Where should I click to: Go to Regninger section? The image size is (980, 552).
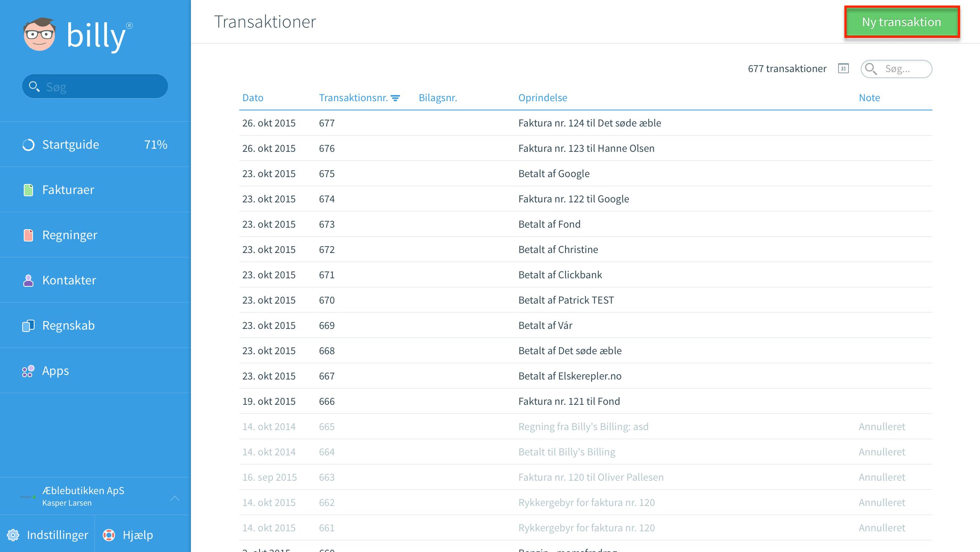(x=95, y=235)
